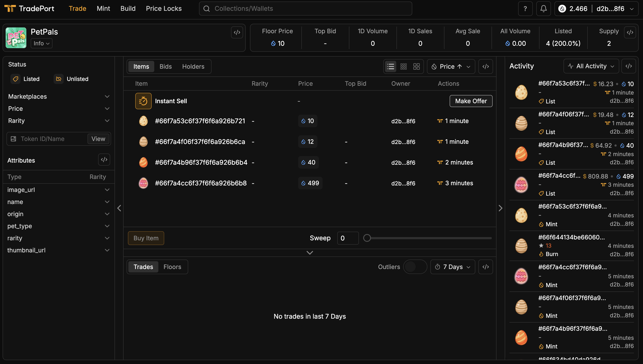
Task: Open the help question mark icon
Action: (525, 9)
